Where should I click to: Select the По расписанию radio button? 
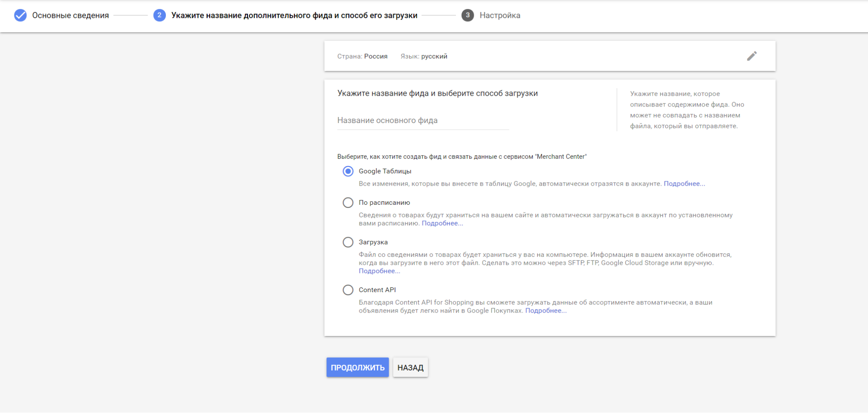(x=348, y=203)
